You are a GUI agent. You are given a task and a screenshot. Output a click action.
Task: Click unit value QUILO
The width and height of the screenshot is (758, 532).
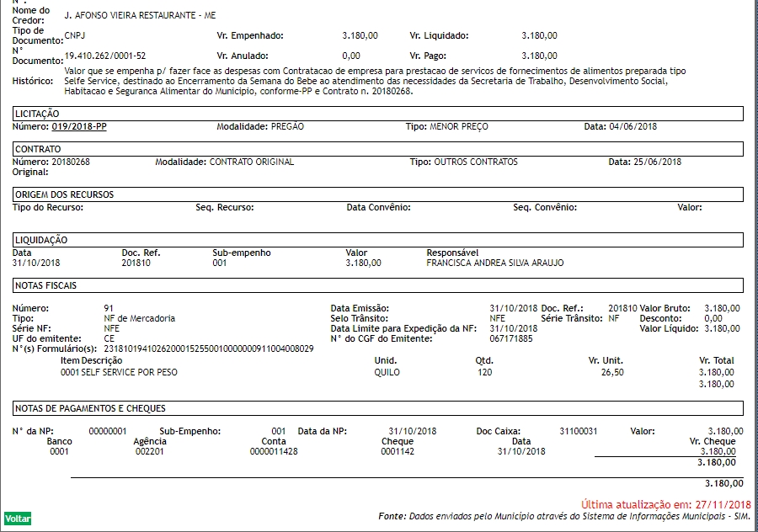click(387, 373)
